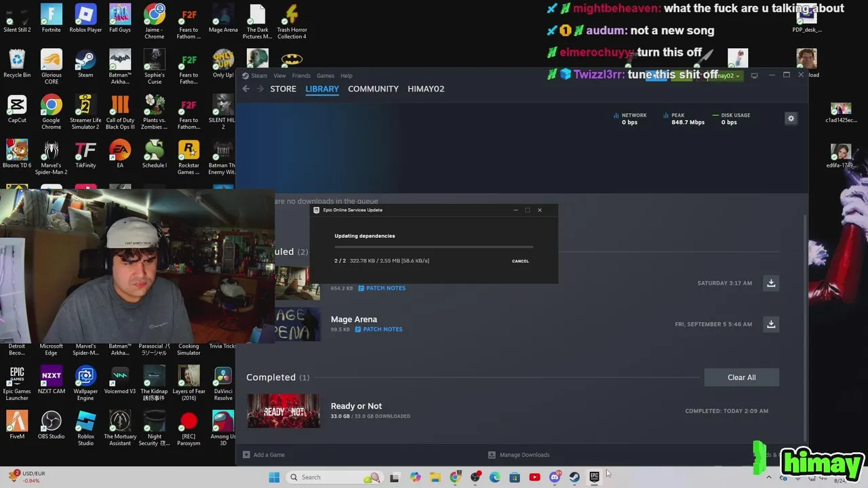Start the download scheduled for Saturday 3:17 AM
The image size is (868, 488).
771,283
